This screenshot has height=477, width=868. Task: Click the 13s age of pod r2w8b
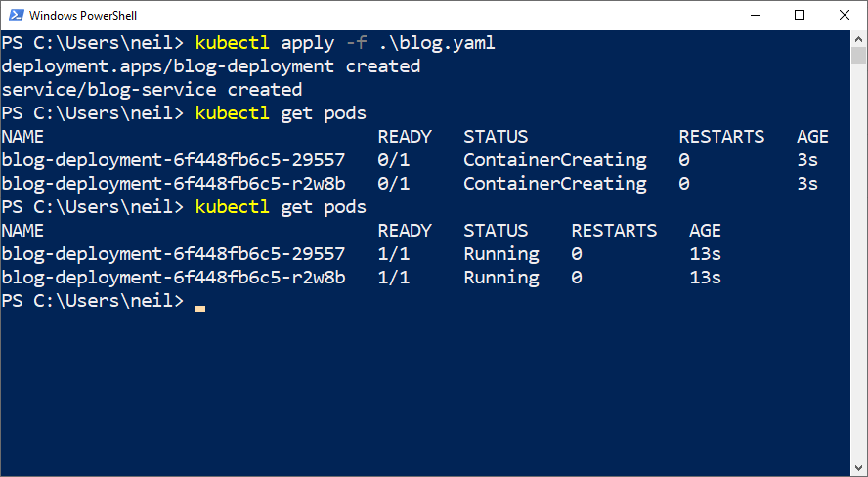pyautogui.click(x=705, y=278)
